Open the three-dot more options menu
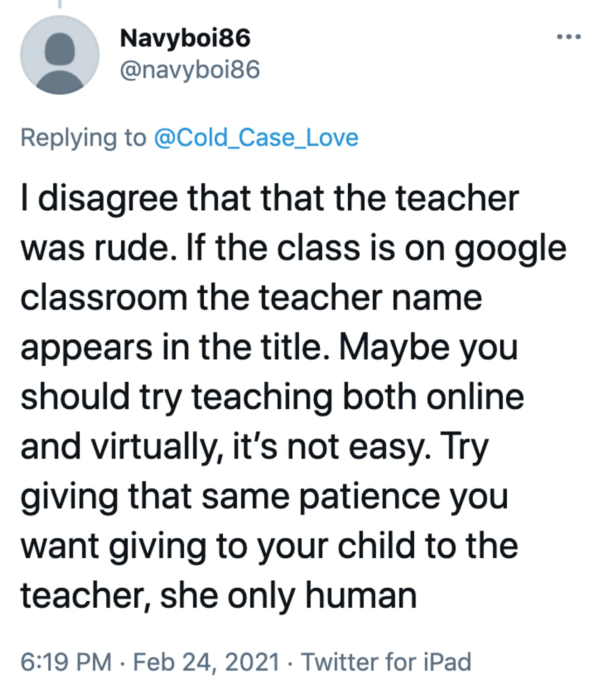 [569, 36]
